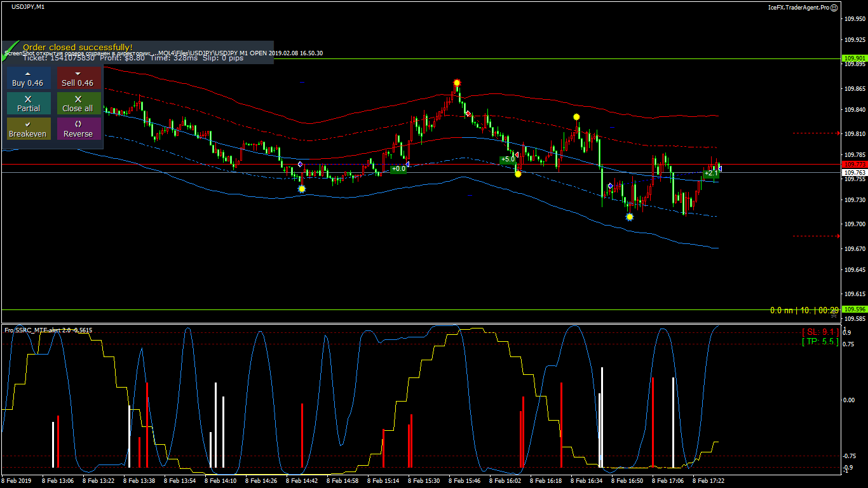Screen dimensions: 868x488
Task: Click the sun marker at the 109.730 chart low
Action: tap(630, 217)
